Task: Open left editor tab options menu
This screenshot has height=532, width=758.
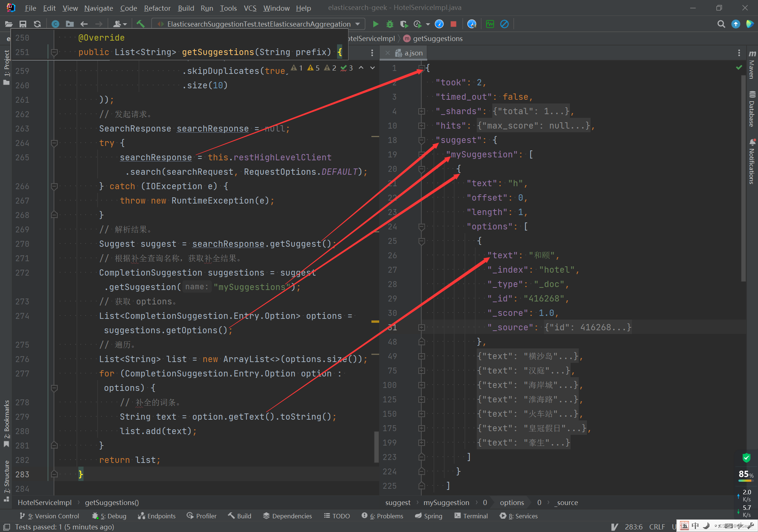Action: click(372, 53)
